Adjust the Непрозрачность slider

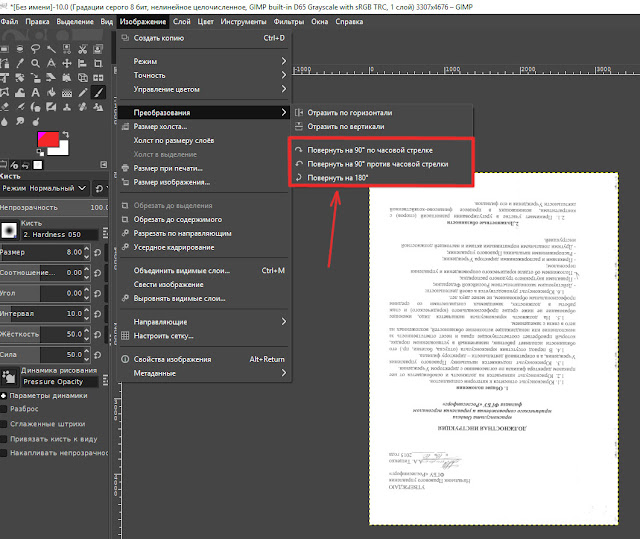(54, 207)
